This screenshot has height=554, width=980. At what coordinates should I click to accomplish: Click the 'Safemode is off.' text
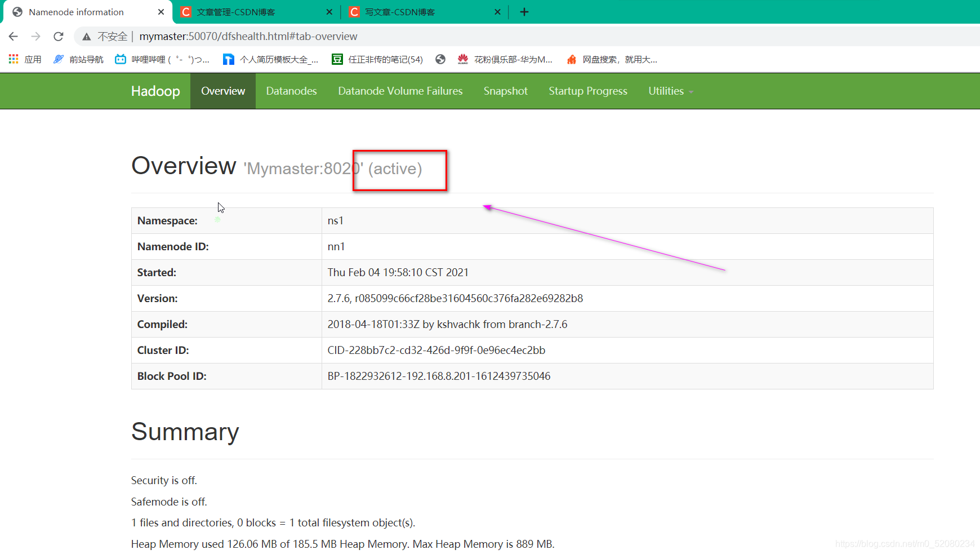click(x=169, y=502)
